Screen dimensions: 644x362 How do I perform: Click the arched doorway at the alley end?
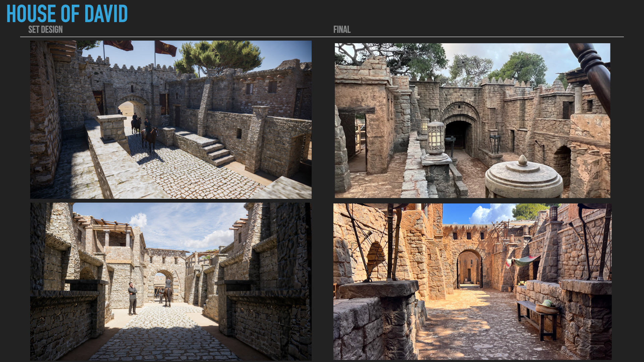[469, 268]
